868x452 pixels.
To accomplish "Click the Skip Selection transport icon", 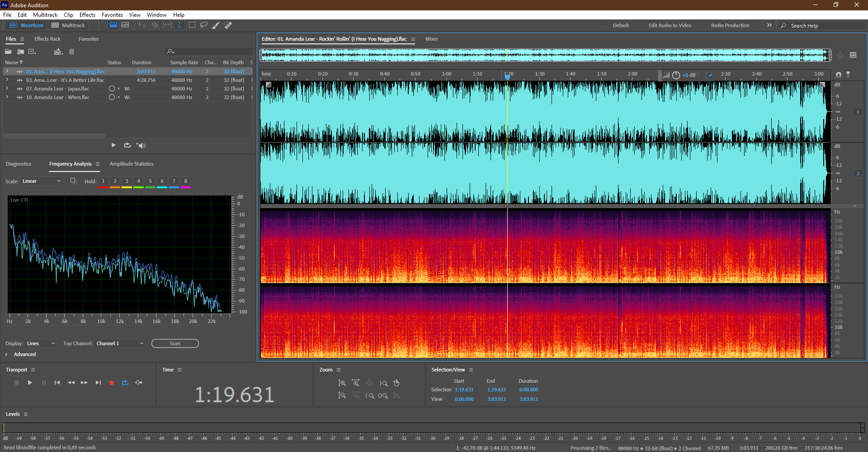I will click(139, 383).
